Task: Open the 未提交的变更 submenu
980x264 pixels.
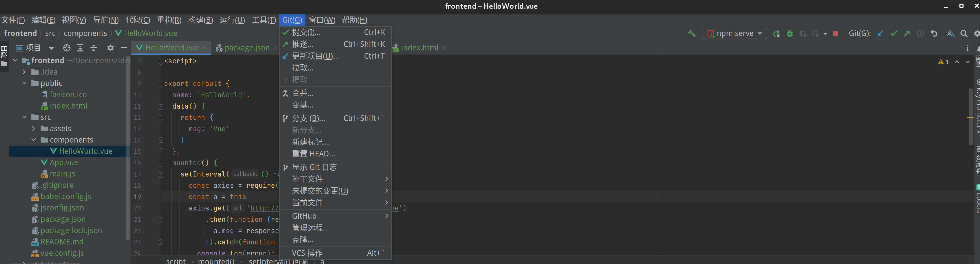Action: click(x=335, y=191)
